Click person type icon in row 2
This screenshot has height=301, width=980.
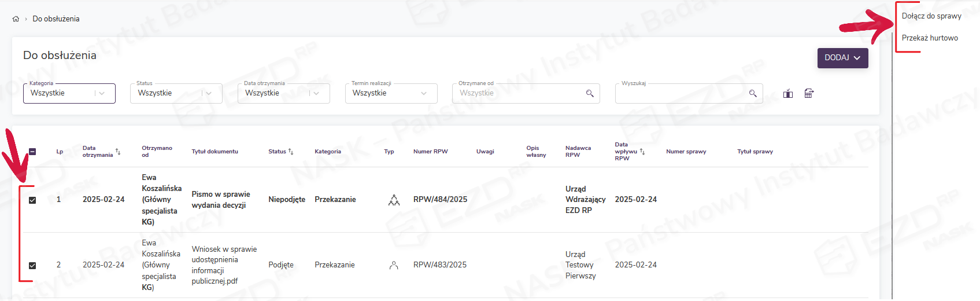point(394,265)
